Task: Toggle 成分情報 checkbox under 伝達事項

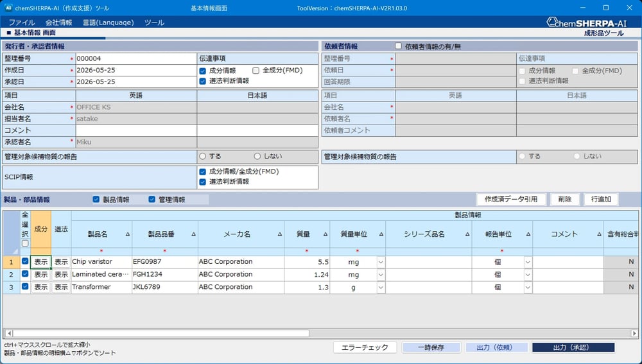Action: (203, 71)
